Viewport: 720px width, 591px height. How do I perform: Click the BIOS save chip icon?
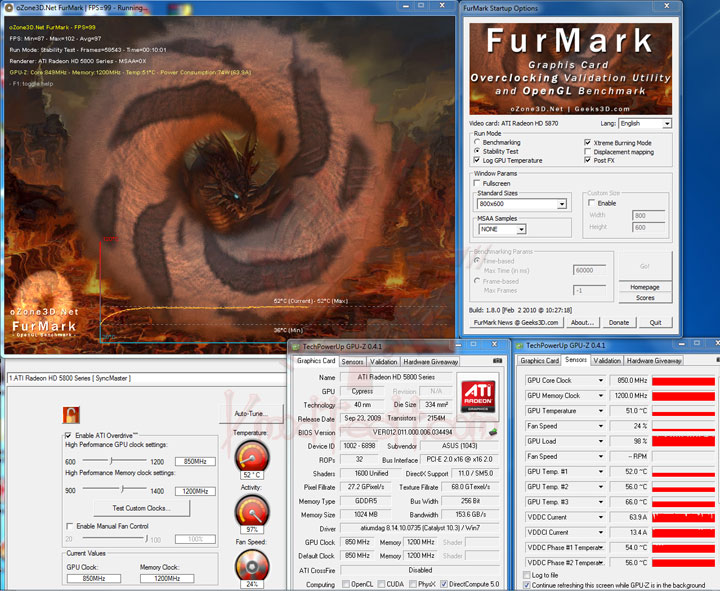(x=493, y=432)
